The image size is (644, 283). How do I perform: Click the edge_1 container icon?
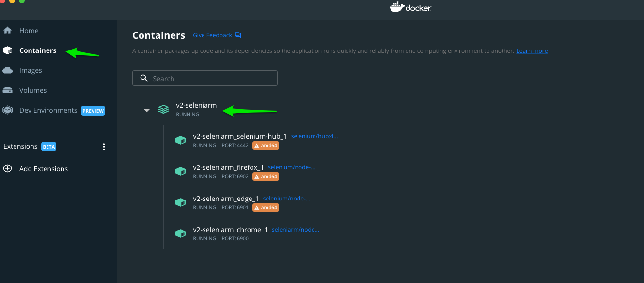tap(180, 202)
